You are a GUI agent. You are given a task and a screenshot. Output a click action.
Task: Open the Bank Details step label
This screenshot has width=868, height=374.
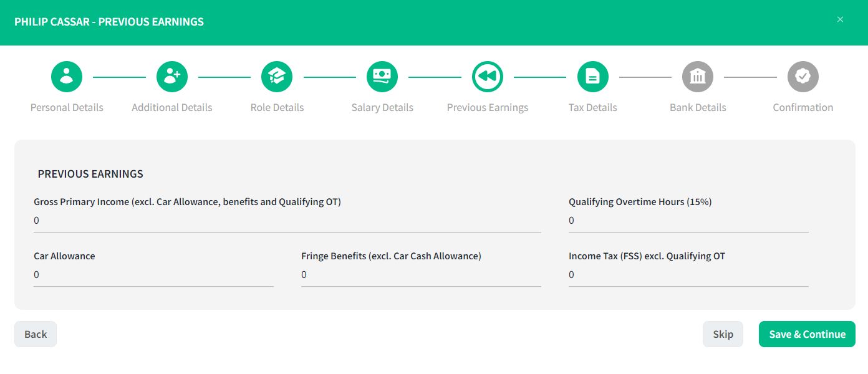pyautogui.click(x=698, y=107)
